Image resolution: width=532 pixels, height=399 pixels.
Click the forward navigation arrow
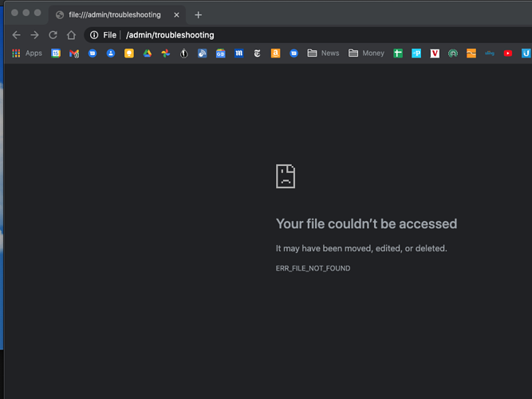[x=34, y=35]
